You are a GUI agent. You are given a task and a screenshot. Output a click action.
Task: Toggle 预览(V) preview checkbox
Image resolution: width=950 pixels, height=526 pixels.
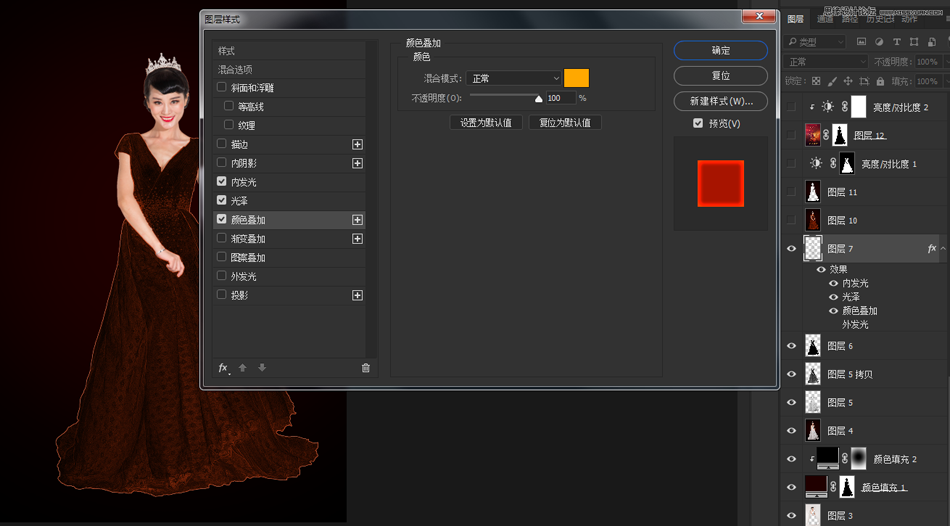click(x=698, y=123)
